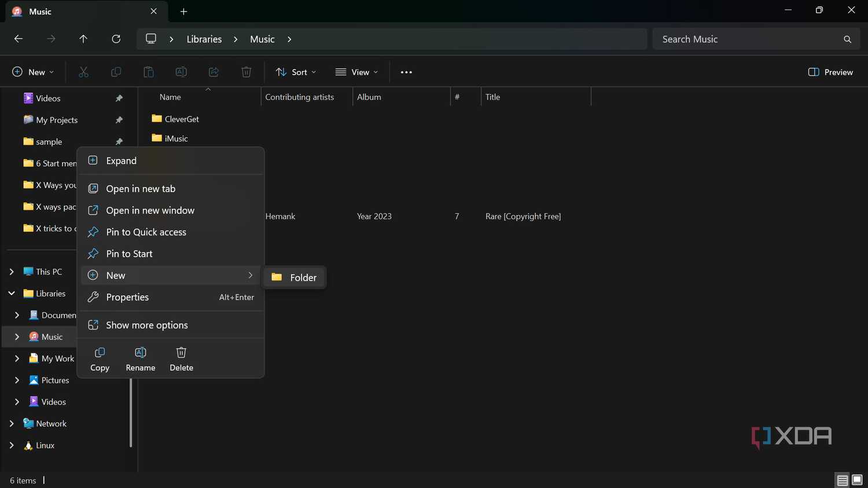Click the Share icon in toolbar

point(214,72)
